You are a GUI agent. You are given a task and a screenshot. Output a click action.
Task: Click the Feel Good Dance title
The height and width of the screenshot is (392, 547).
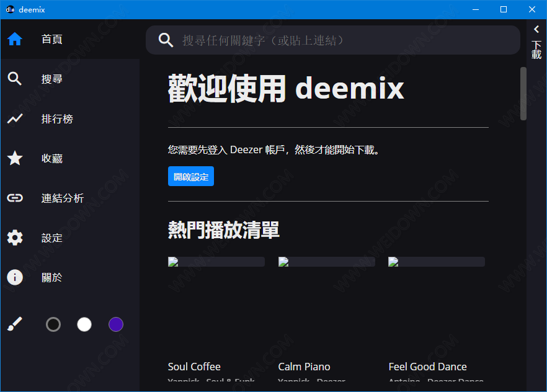[428, 367]
